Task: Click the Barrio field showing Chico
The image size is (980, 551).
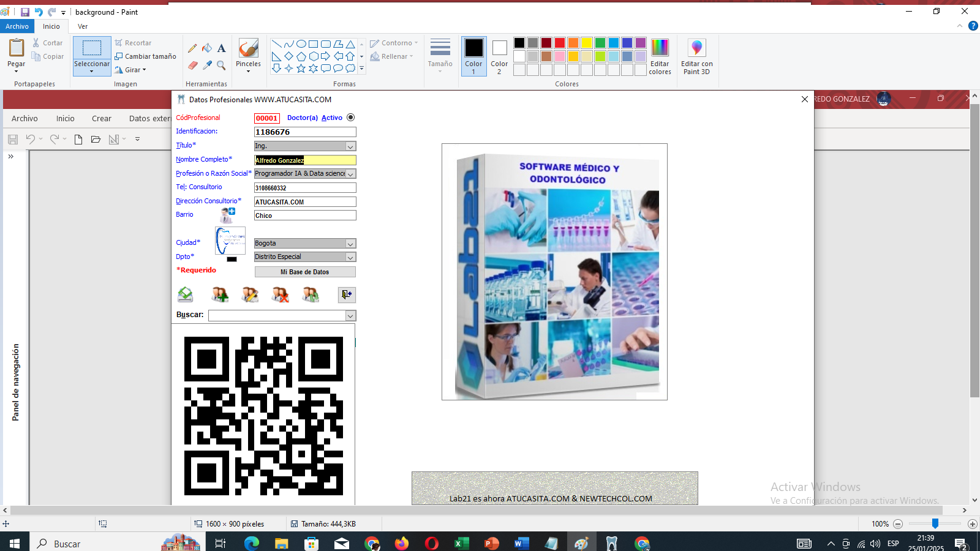Action: coord(305,216)
